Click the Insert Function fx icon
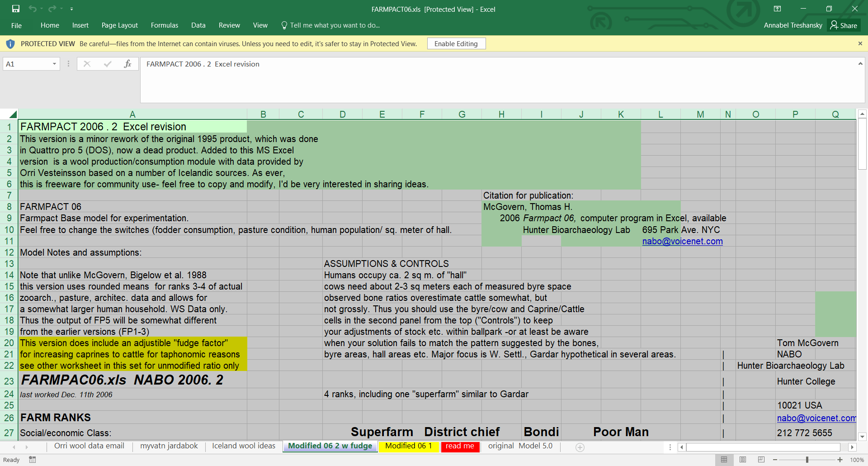Screen dimensions: 868x466 (127, 64)
